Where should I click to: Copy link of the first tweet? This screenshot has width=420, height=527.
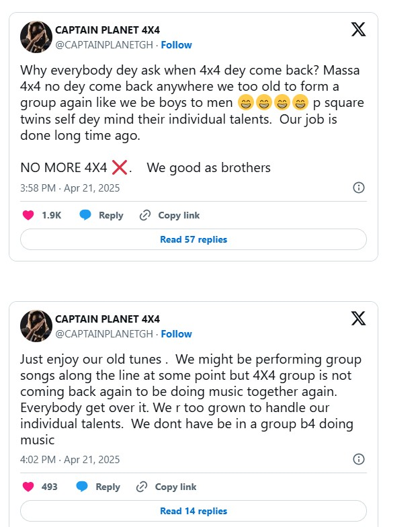pos(169,215)
